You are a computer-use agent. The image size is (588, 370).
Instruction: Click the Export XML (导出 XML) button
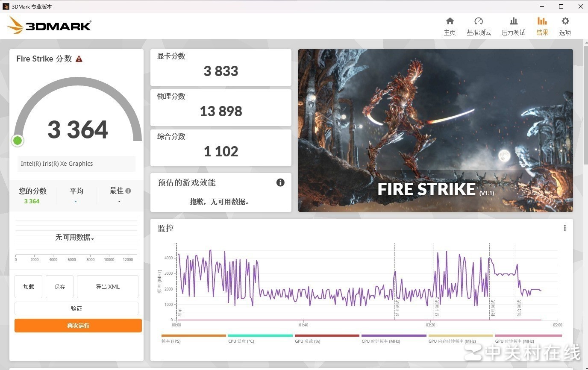[108, 287]
